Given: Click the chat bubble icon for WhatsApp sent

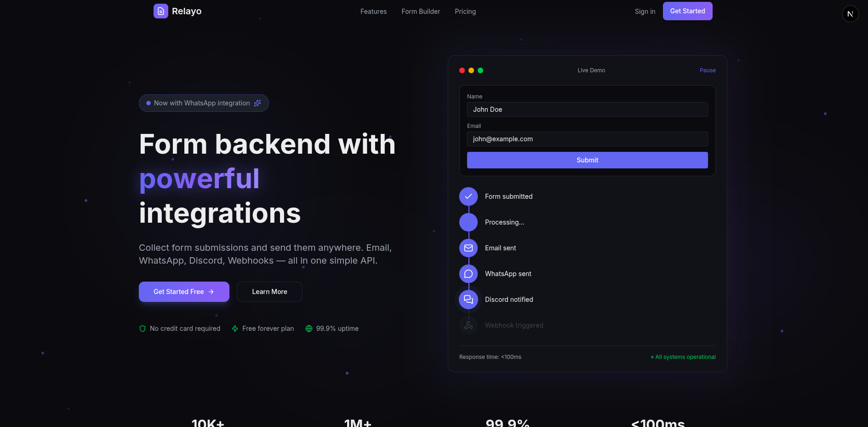Looking at the screenshot, I should pyautogui.click(x=468, y=274).
